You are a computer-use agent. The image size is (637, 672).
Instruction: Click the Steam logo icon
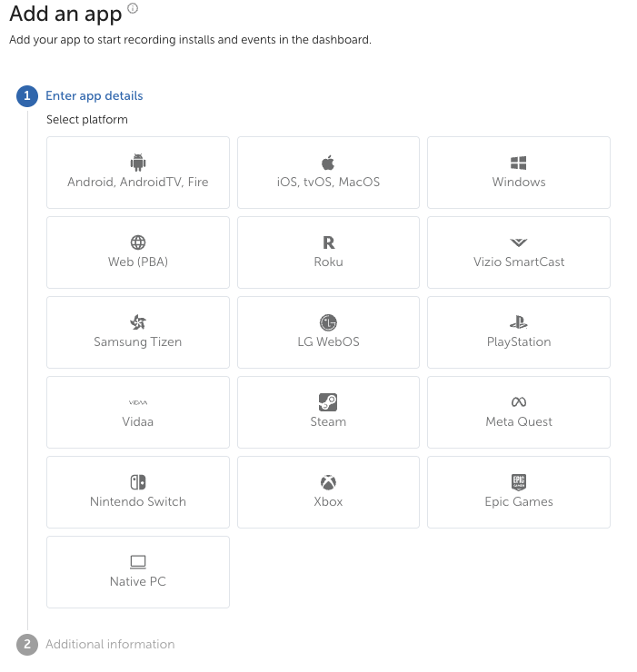pyautogui.click(x=328, y=402)
